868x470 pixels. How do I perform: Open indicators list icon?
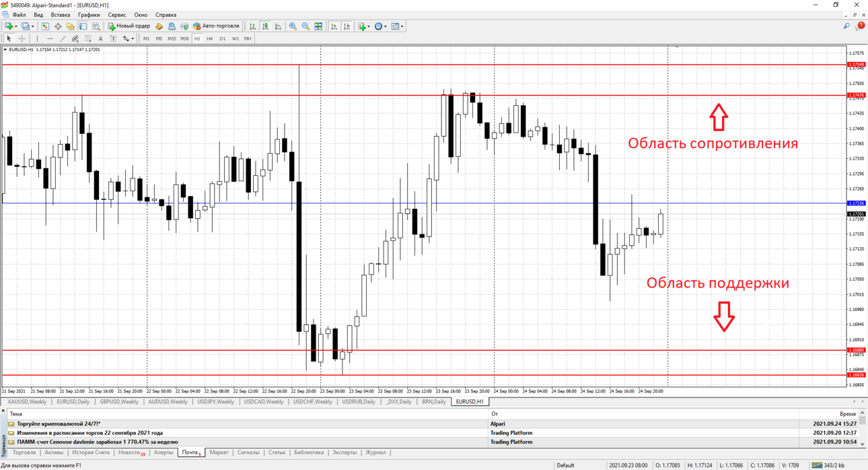tap(362, 26)
